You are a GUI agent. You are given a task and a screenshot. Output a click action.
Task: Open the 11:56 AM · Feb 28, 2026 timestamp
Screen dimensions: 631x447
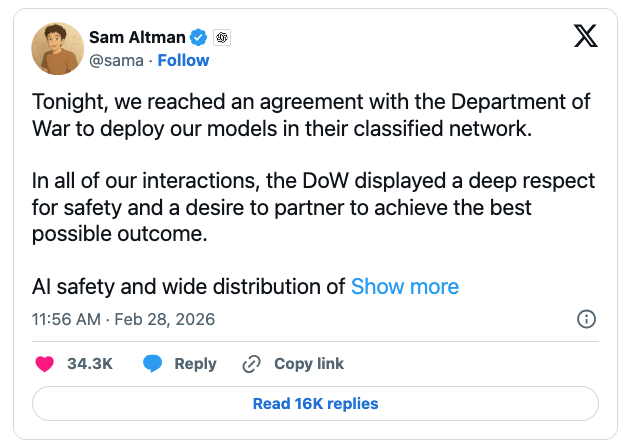(123, 320)
